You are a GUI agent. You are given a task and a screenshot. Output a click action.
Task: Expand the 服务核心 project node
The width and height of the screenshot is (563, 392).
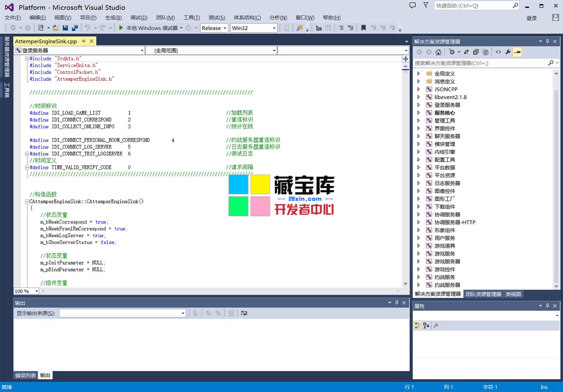pos(418,113)
